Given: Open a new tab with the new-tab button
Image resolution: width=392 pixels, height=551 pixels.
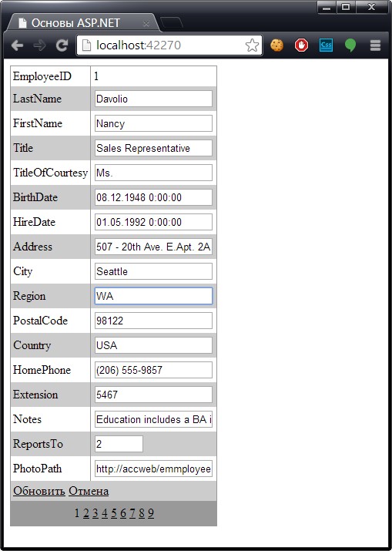Looking at the screenshot, I should click(172, 22).
